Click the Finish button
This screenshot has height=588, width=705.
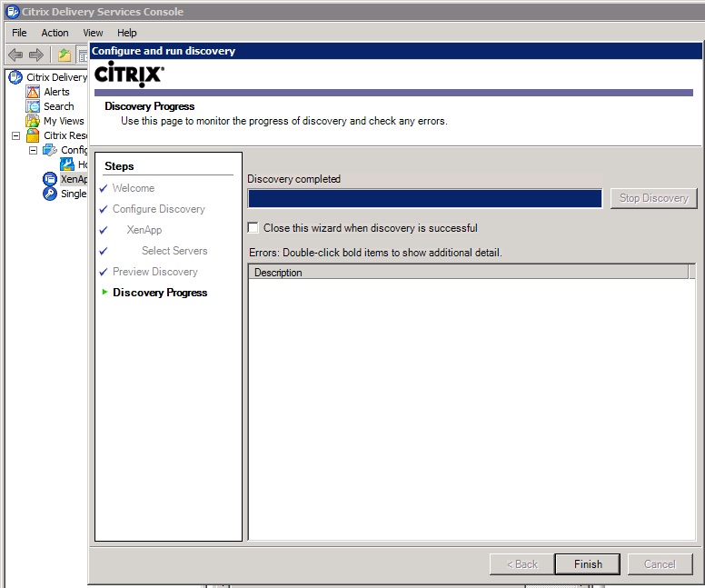(x=587, y=563)
